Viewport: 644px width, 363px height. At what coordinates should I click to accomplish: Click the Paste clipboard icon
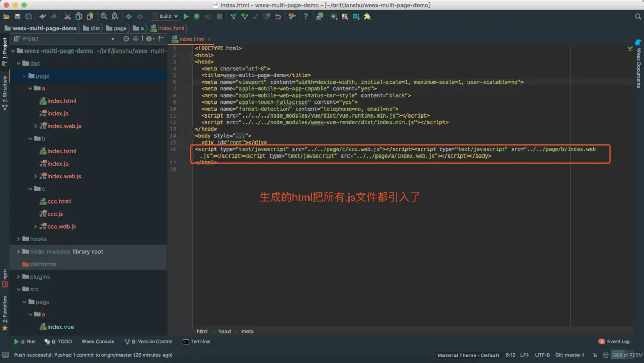(90, 17)
